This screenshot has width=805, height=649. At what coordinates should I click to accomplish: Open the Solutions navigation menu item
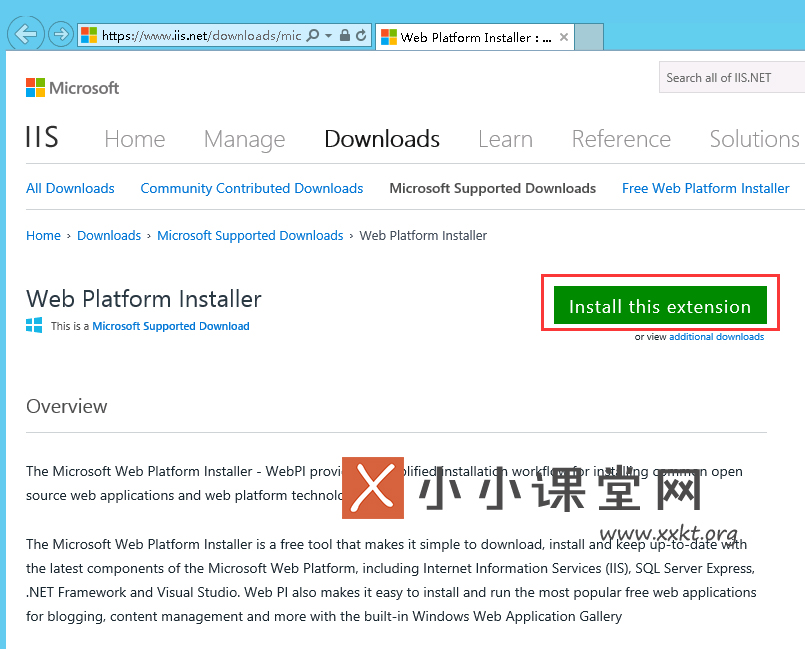[754, 139]
